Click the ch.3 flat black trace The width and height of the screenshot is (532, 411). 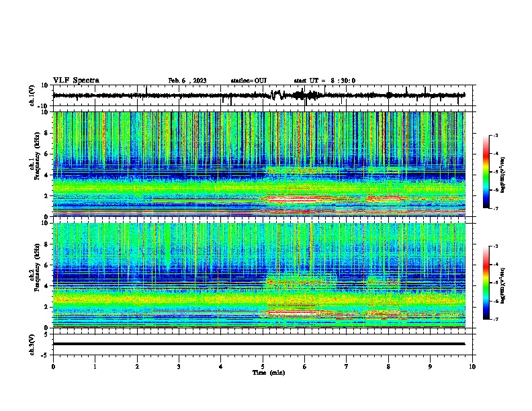(x=259, y=344)
